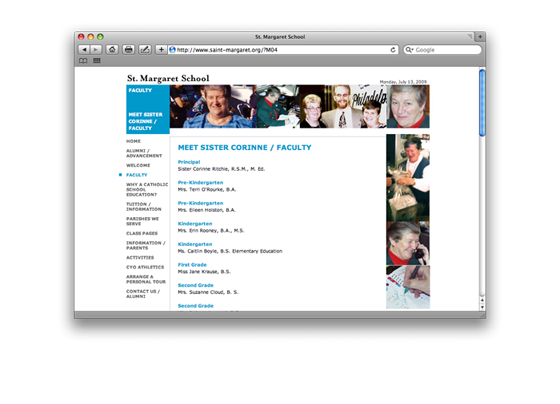Viewport: 560px width, 404px height.
Task: Go to the WELCOME page link
Action: click(138, 165)
